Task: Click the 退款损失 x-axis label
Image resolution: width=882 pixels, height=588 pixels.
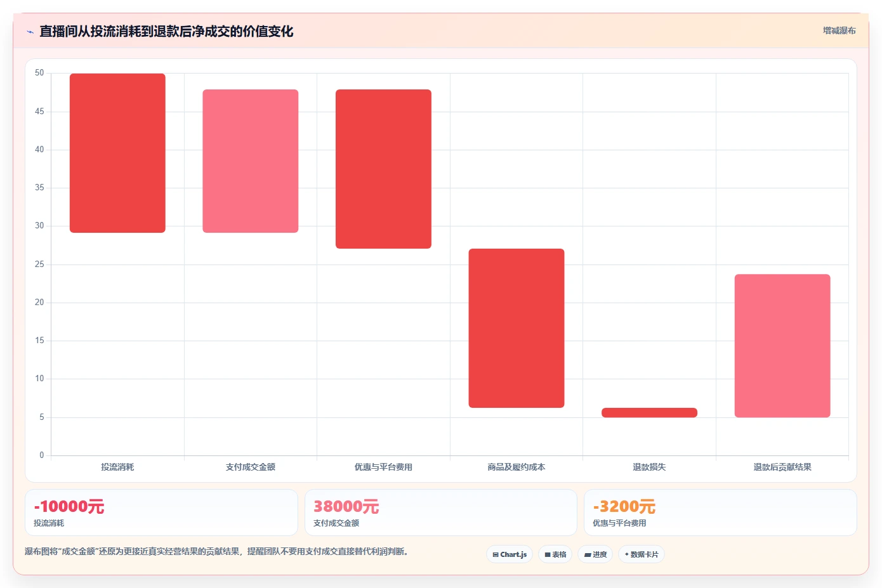Action: pyautogui.click(x=649, y=467)
